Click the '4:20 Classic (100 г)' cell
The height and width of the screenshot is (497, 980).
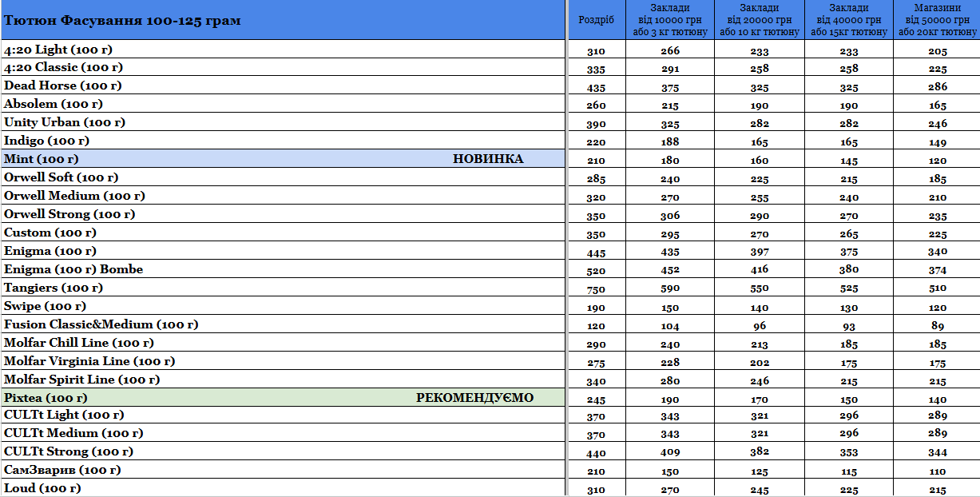point(283,67)
